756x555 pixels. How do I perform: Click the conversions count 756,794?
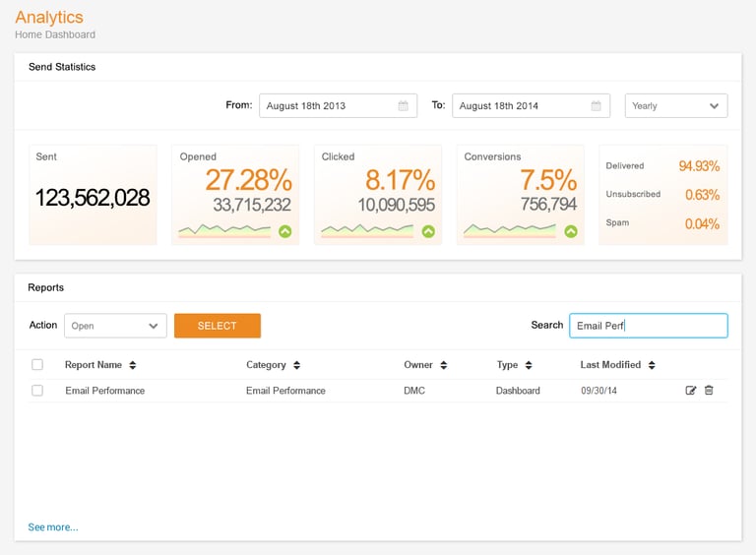(x=548, y=205)
